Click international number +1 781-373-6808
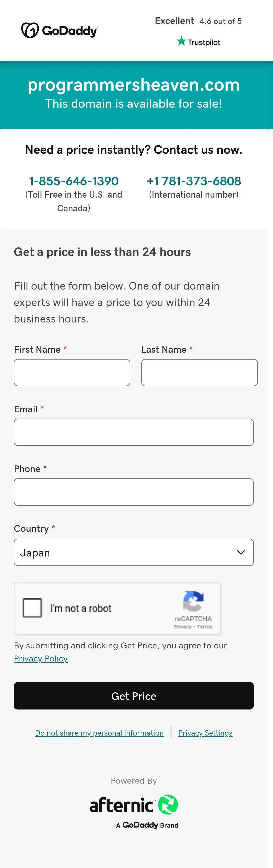Screen dimensions: 273x868 point(194,181)
